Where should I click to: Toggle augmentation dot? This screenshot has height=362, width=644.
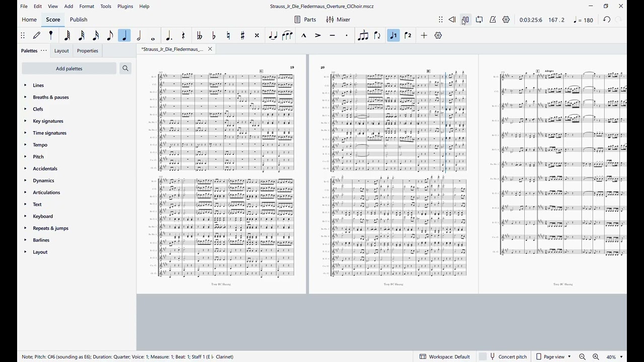tap(169, 36)
